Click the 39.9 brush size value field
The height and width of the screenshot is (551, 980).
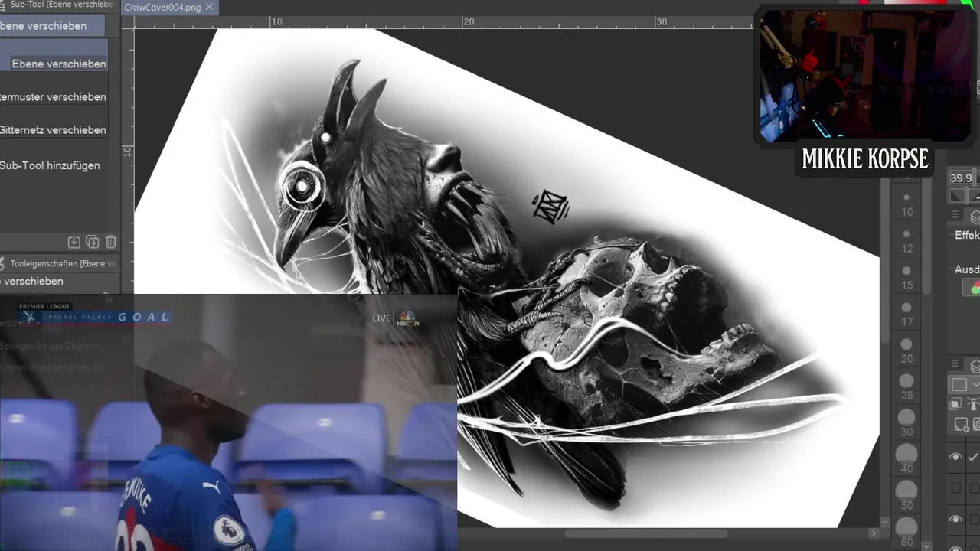point(961,178)
